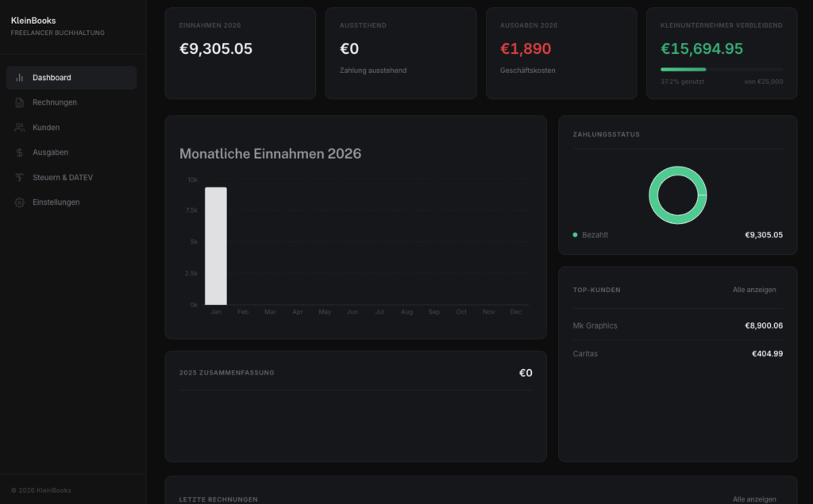Click the Kunden people icon

(x=19, y=127)
